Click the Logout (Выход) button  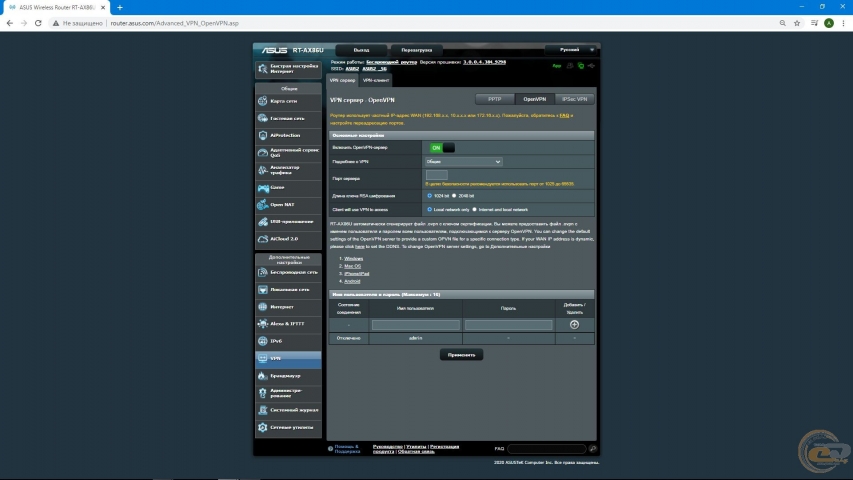click(x=361, y=50)
